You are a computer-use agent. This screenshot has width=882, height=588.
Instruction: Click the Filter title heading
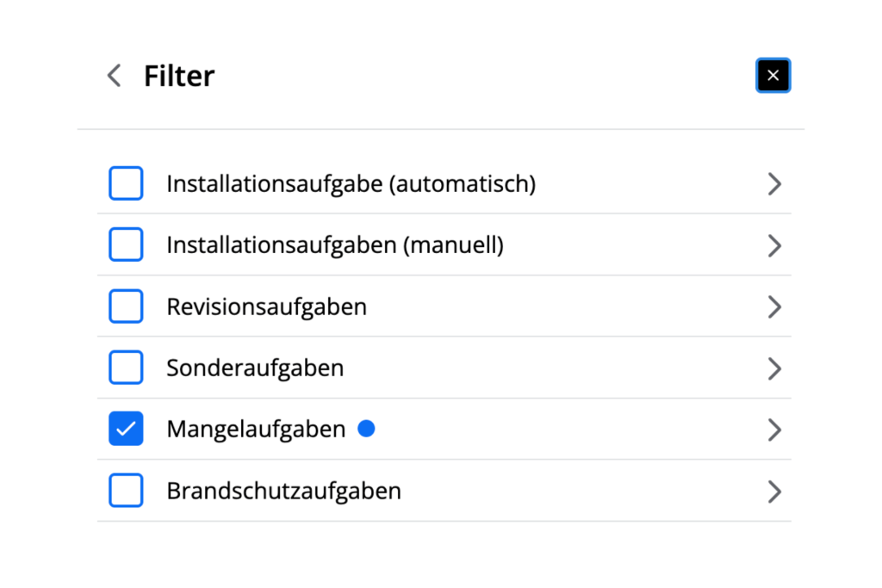click(179, 76)
